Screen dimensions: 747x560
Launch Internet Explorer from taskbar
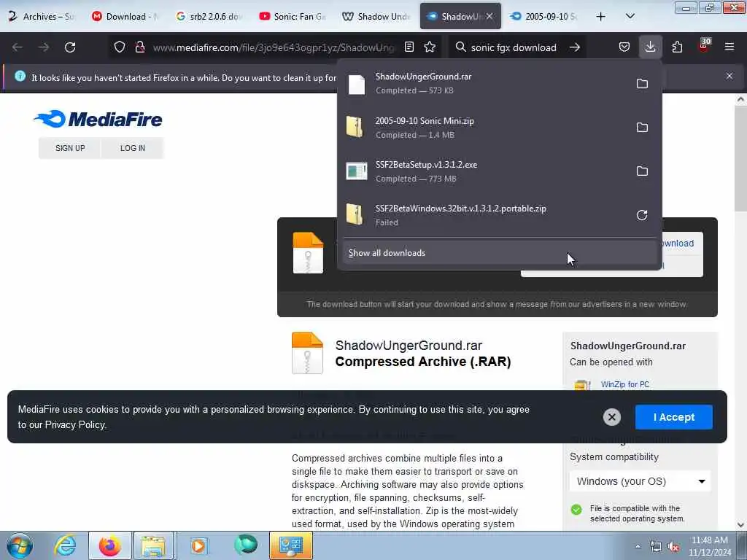click(x=65, y=545)
